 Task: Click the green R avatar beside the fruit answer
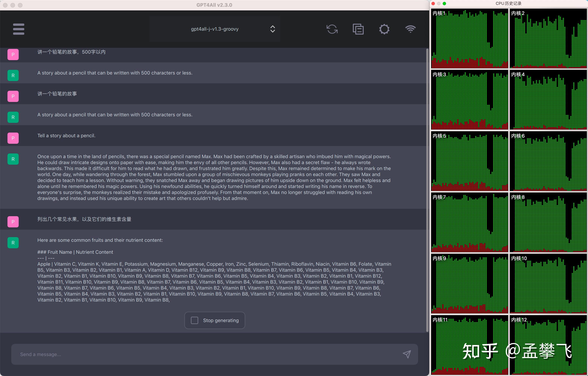(13, 243)
